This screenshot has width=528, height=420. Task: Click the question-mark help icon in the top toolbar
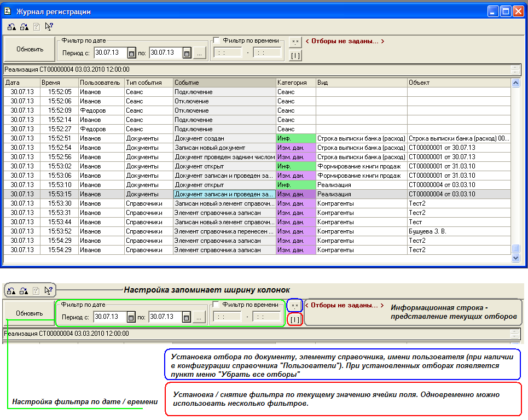click(x=36, y=26)
